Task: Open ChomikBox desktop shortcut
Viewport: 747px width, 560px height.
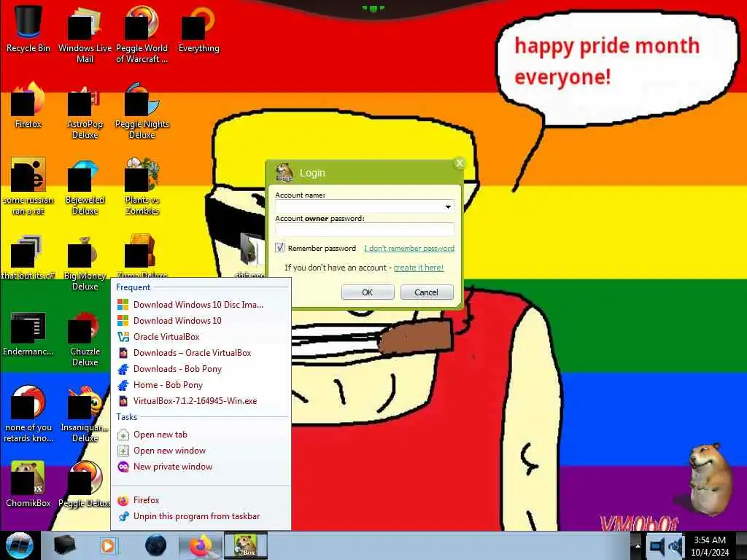Action: pos(28,483)
